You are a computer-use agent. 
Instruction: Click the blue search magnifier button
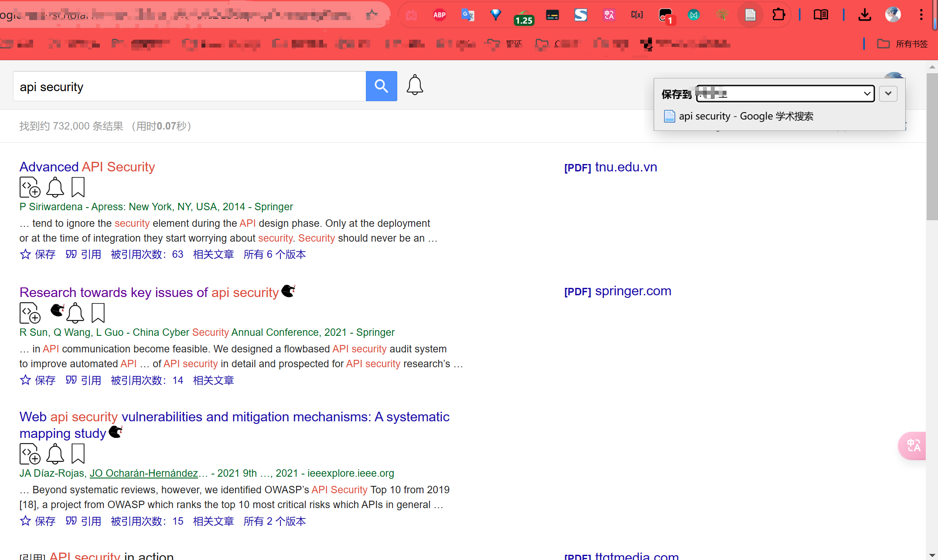click(x=381, y=86)
